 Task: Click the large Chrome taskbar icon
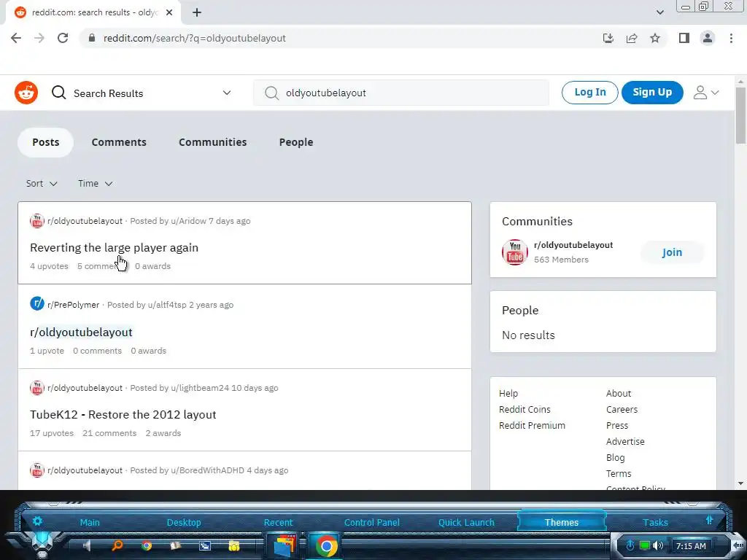[326, 545]
